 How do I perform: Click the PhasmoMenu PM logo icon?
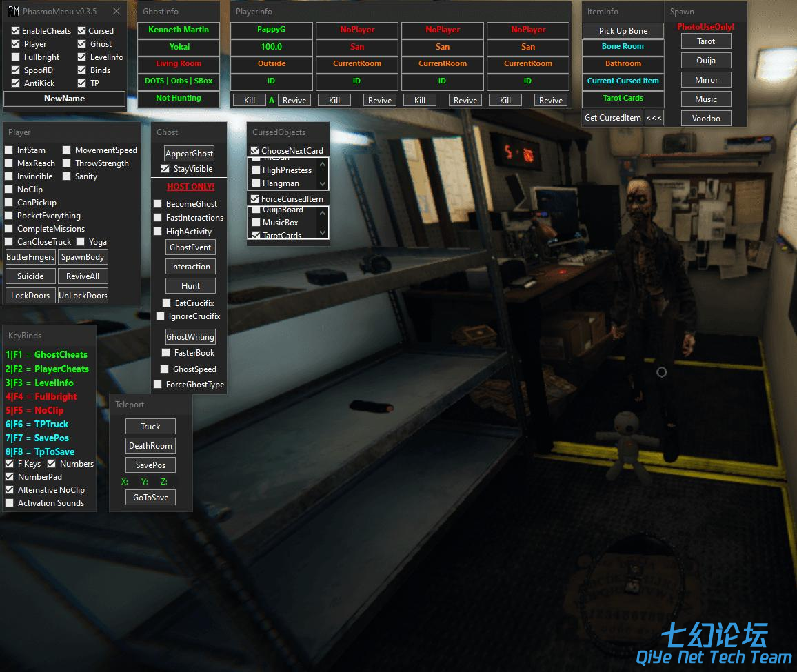pyautogui.click(x=14, y=11)
